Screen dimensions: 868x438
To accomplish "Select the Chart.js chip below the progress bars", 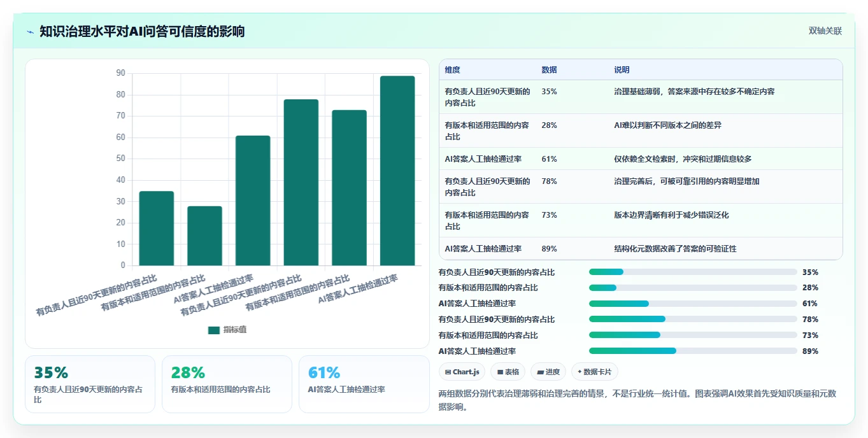I will (462, 372).
